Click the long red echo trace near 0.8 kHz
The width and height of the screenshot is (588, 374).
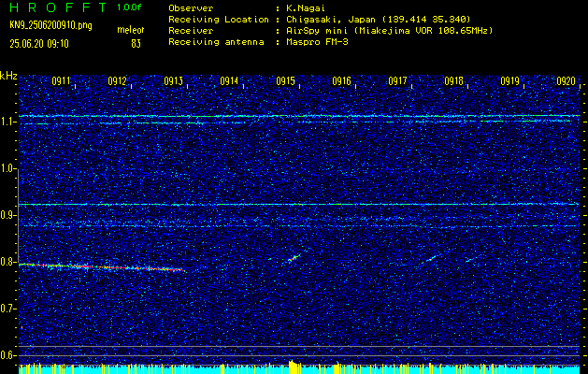(x=102, y=267)
